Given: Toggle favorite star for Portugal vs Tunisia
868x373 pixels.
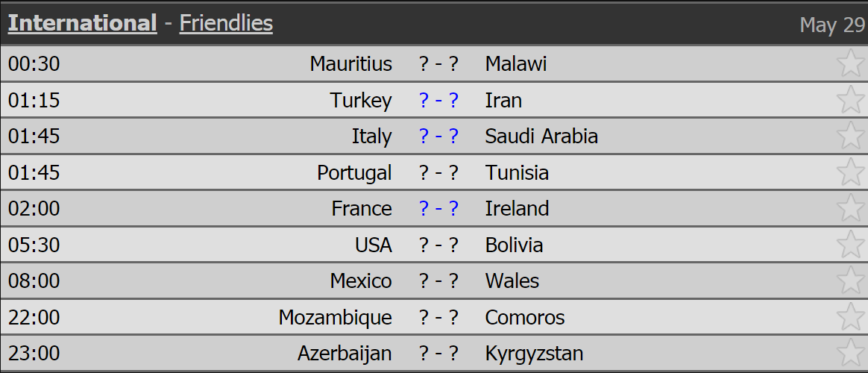Looking at the screenshot, I should click(x=850, y=172).
